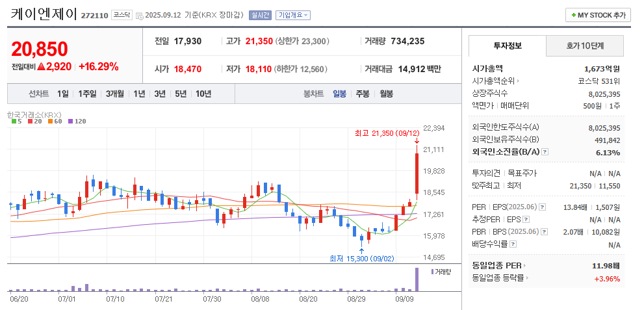This screenshot has width=644, height=310.
Task: Click the PBR BPS value 2.07배 | 10,082원
Action: tap(591, 232)
